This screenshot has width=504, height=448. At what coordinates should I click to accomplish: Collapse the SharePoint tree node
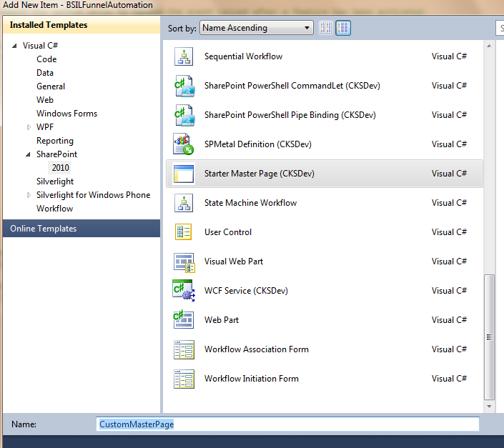29,154
